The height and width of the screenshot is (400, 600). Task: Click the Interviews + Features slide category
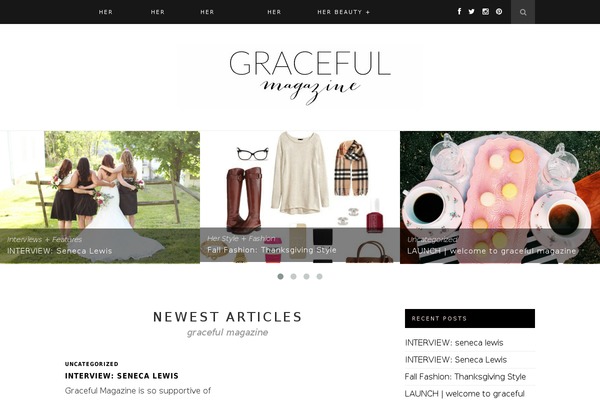tap(44, 240)
